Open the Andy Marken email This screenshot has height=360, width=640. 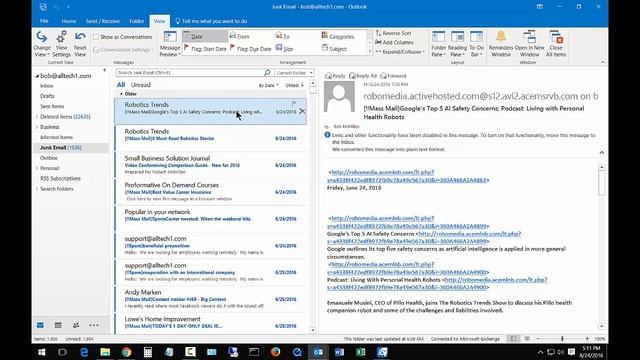(211, 298)
